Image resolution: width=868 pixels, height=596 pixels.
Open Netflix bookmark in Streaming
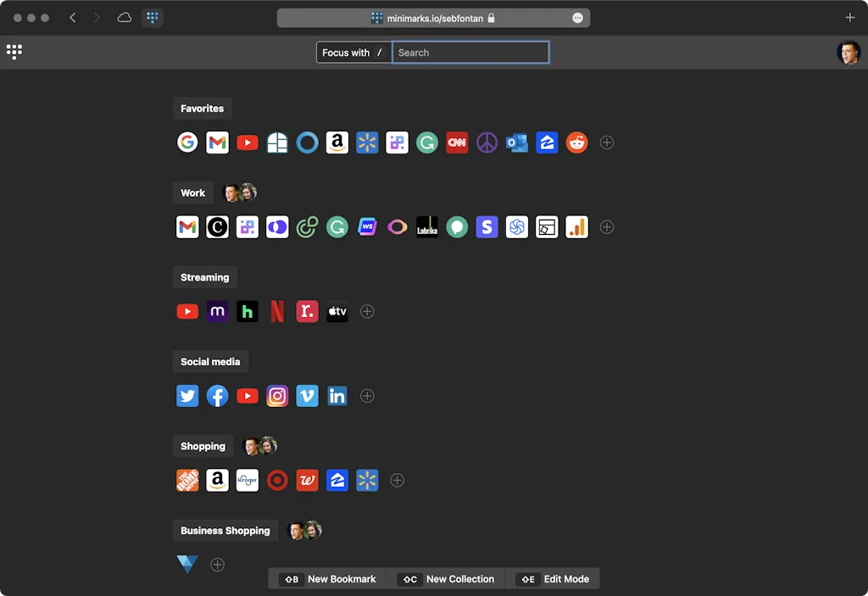[x=277, y=311]
